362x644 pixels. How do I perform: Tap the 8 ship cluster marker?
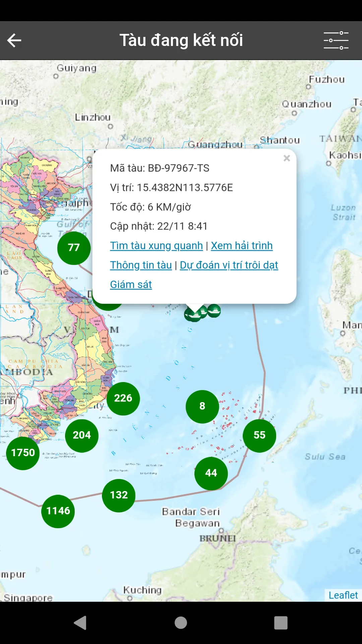coord(202,407)
